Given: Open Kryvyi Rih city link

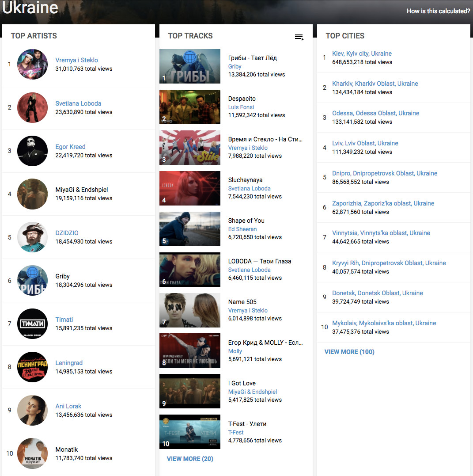Looking at the screenshot, I should (x=389, y=263).
